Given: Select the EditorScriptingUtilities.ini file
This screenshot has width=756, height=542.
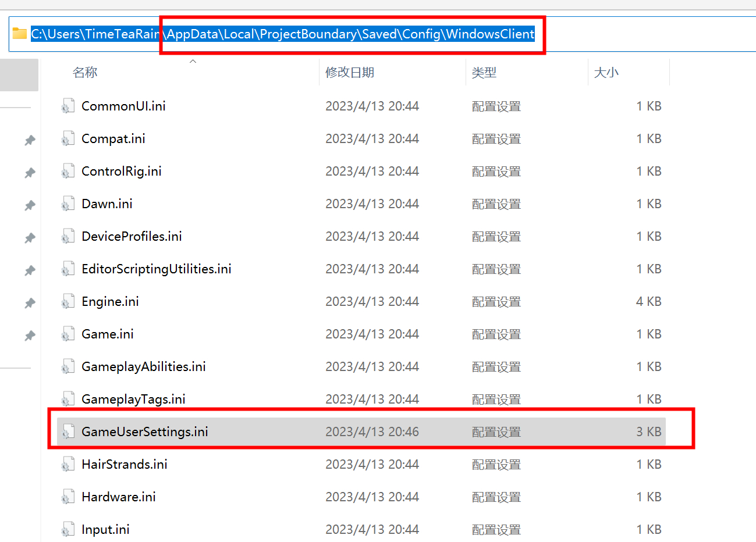Looking at the screenshot, I should tap(361, 269).
